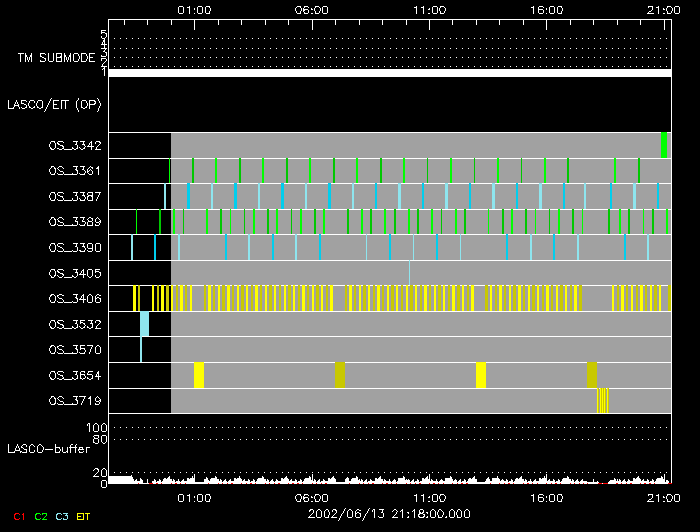Click the green block in the OS_3342 row
The width and height of the screenshot is (700, 532).
(x=664, y=145)
